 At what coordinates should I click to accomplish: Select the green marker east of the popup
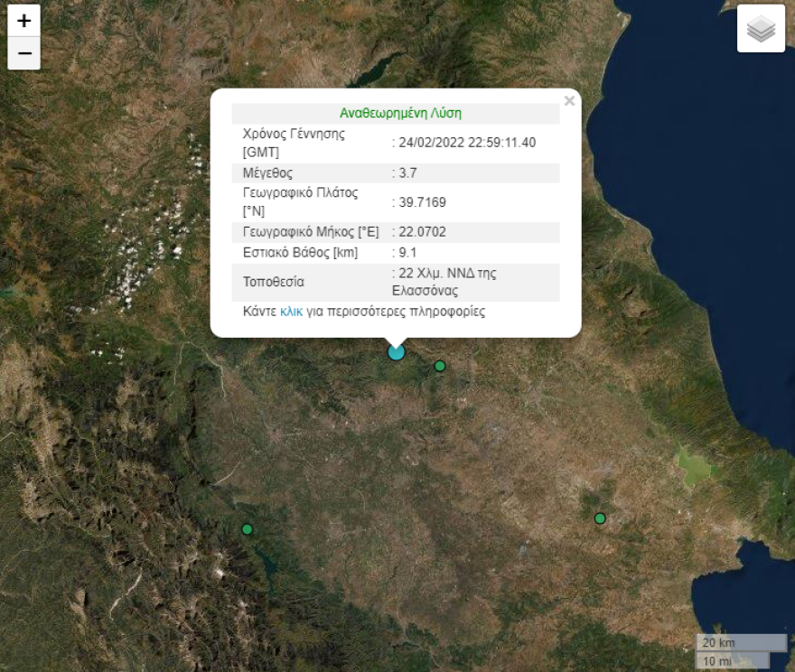point(439,366)
